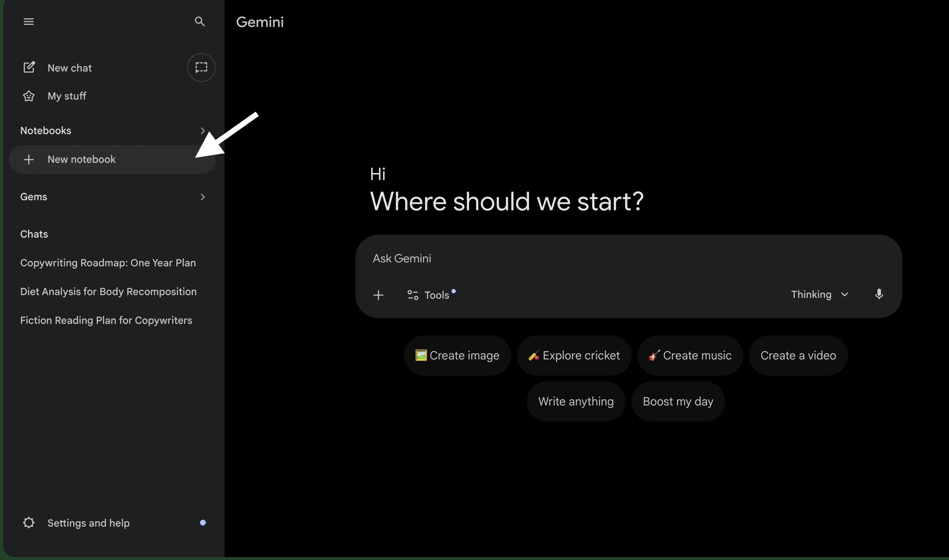Screen dimensions: 949x560
Task: Open the Diet Analysis for Body Recomposition chat
Action: 108,291
